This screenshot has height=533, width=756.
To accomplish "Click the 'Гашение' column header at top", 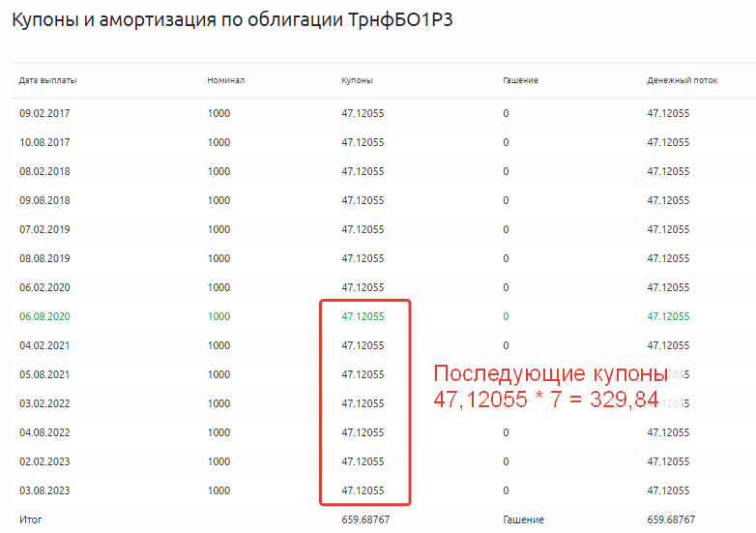I will (520, 80).
